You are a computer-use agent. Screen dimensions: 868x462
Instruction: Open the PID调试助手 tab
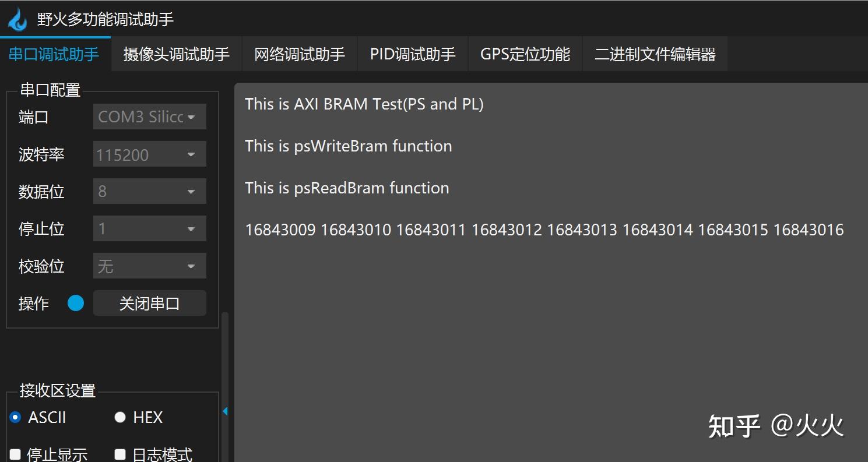(x=412, y=53)
